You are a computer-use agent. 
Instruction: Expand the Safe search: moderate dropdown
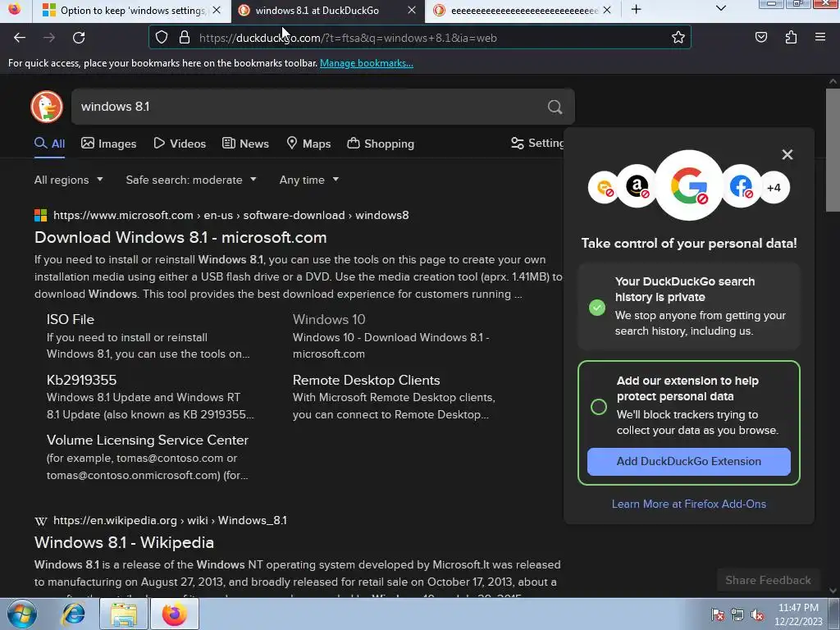[x=191, y=180]
